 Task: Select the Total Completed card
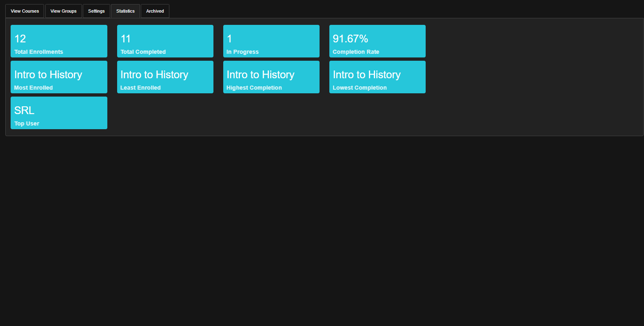pos(165,41)
